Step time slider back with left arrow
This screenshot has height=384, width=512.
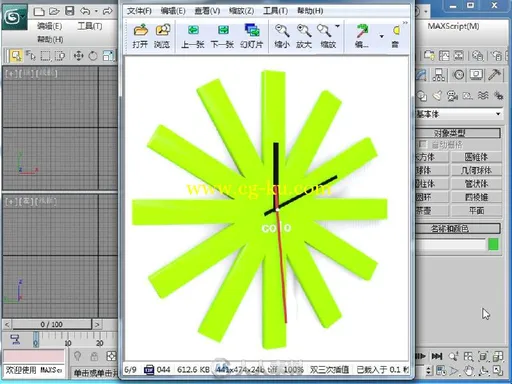pos(7,324)
